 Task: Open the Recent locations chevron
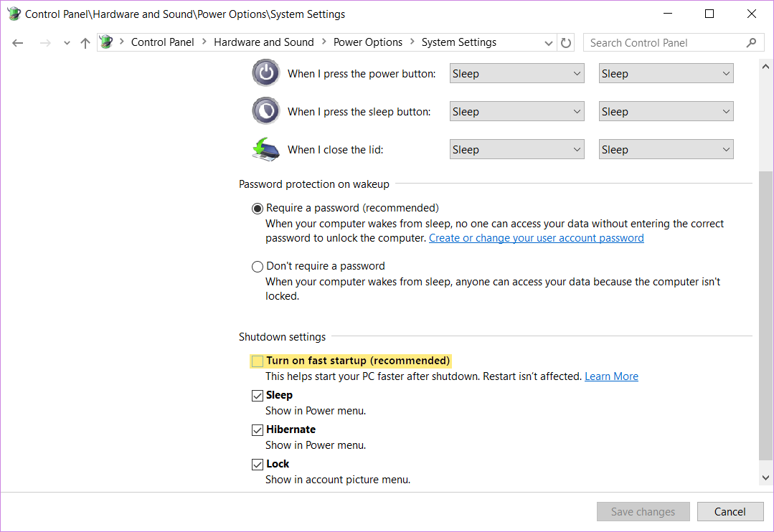67,43
